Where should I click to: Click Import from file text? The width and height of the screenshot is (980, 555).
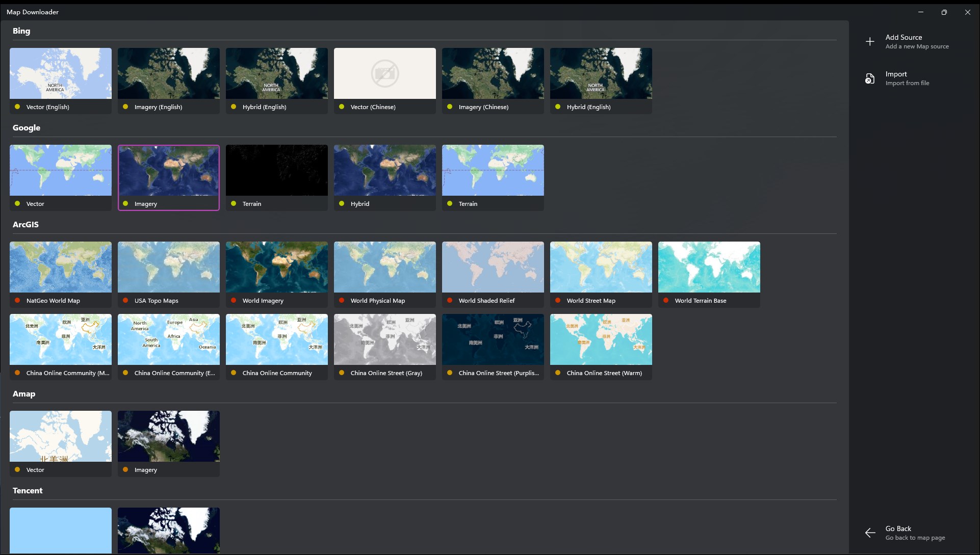tap(907, 83)
